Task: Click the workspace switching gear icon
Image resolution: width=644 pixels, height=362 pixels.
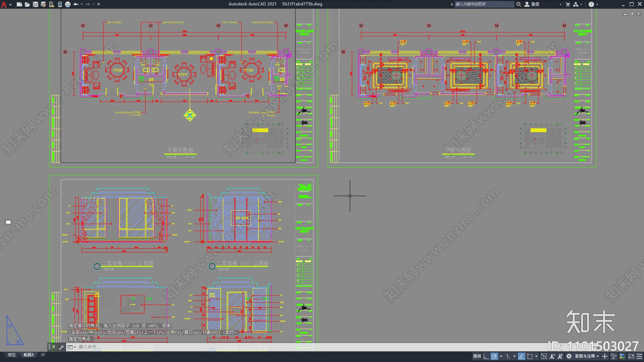Action: click(x=569, y=356)
